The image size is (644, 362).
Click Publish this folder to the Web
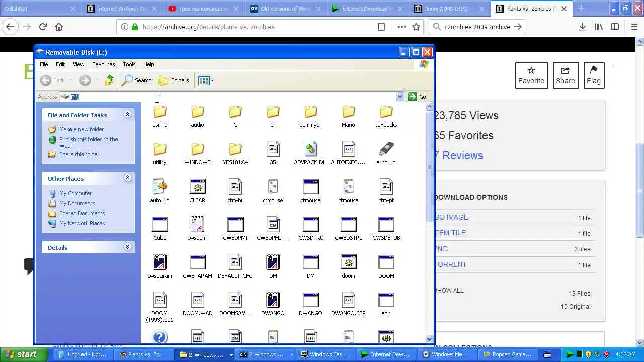coord(89,142)
